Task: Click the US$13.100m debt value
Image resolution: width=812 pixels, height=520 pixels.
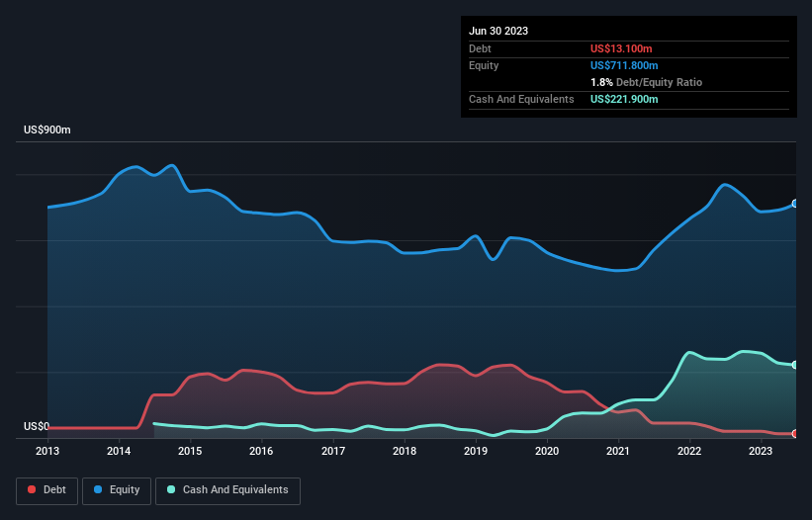Action: [621, 48]
